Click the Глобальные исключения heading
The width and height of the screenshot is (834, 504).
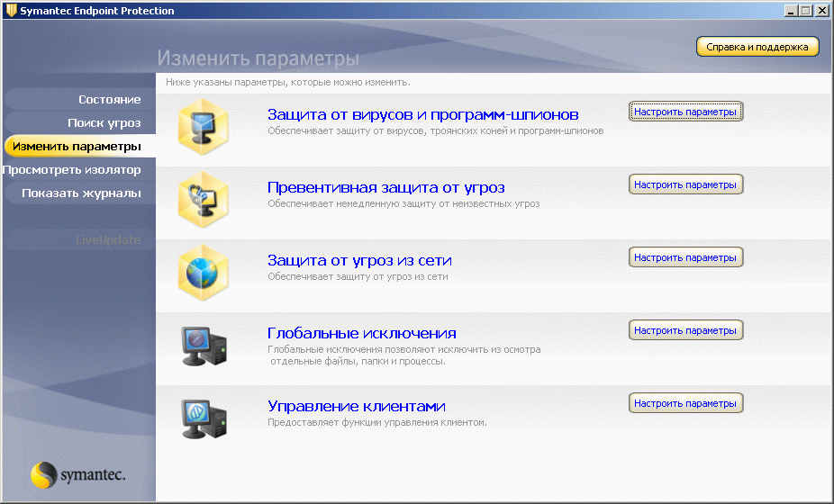[x=362, y=333]
